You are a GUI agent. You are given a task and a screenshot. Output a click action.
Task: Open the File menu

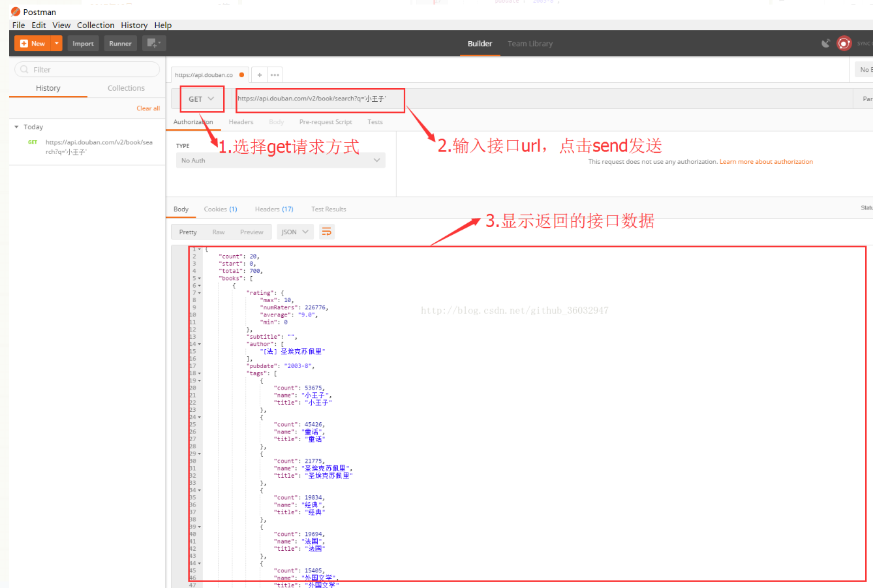coord(18,25)
